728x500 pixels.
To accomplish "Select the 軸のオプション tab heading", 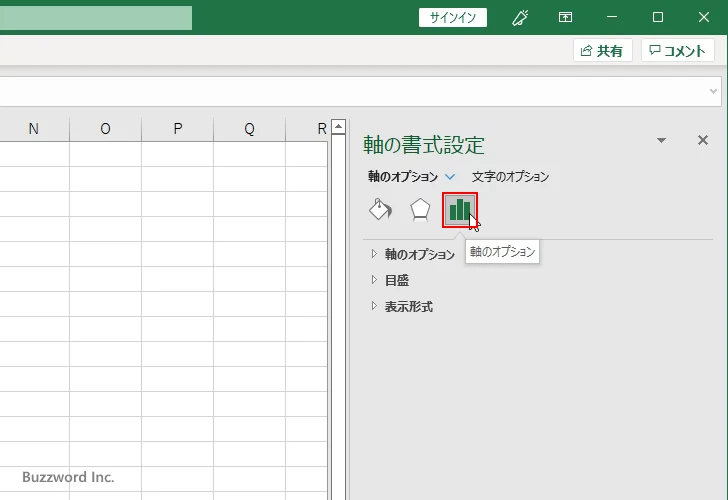I will point(403,177).
